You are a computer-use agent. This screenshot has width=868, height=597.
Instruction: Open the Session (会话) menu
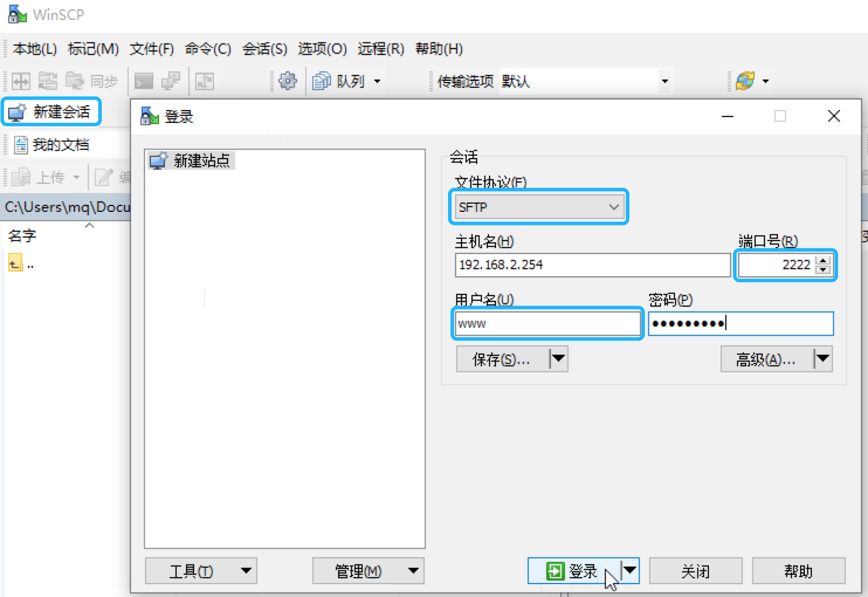(264, 49)
